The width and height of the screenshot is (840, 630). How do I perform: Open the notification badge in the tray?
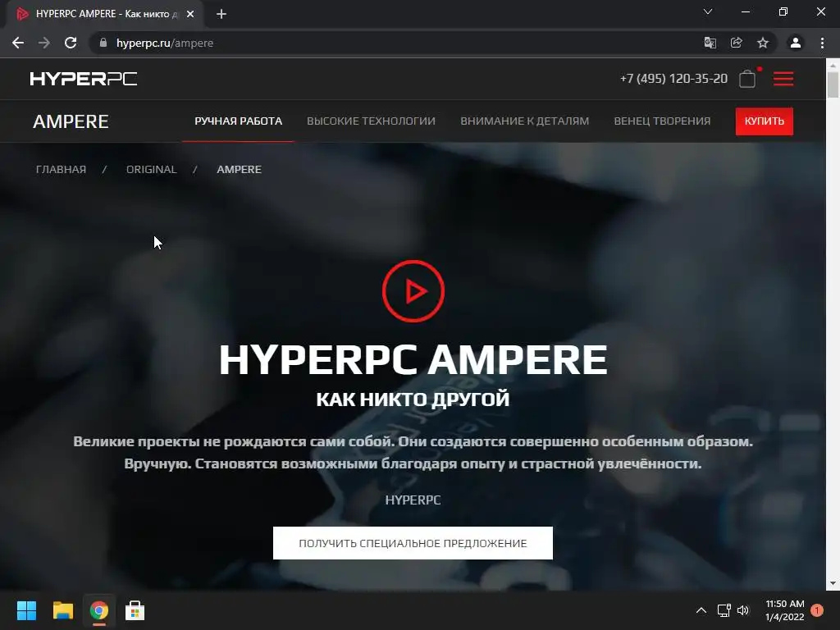click(817, 610)
